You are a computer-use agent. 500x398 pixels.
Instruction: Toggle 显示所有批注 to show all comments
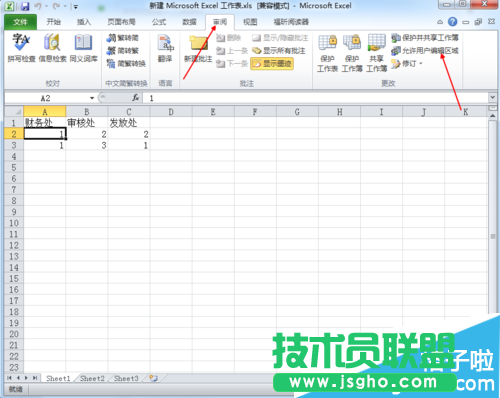tap(279, 51)
